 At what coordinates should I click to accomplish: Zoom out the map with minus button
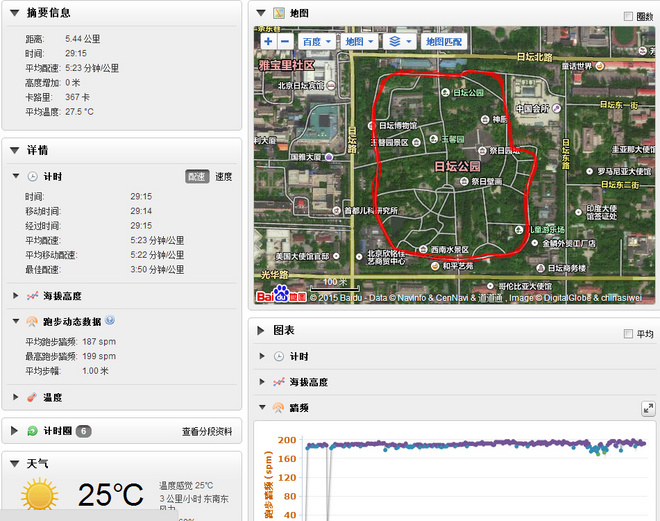click(x=285, y=41)
